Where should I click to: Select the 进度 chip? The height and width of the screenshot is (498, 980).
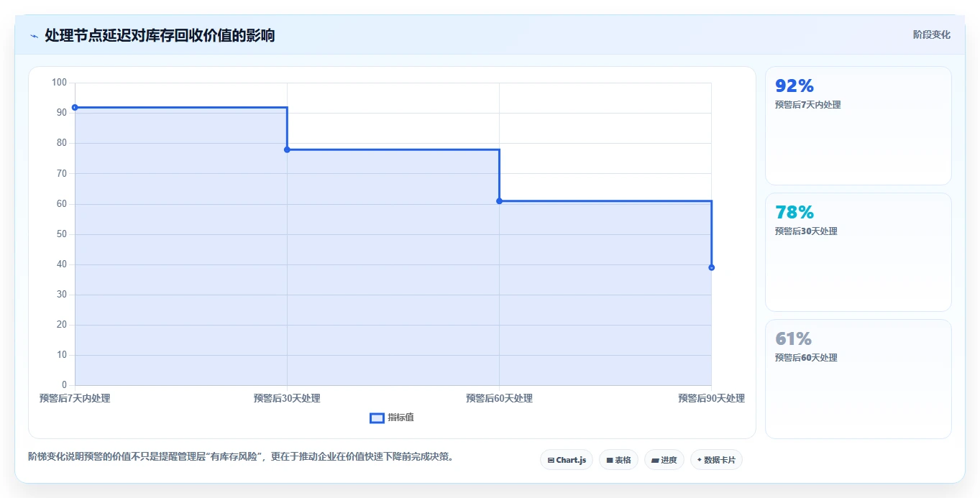[664, 460]
